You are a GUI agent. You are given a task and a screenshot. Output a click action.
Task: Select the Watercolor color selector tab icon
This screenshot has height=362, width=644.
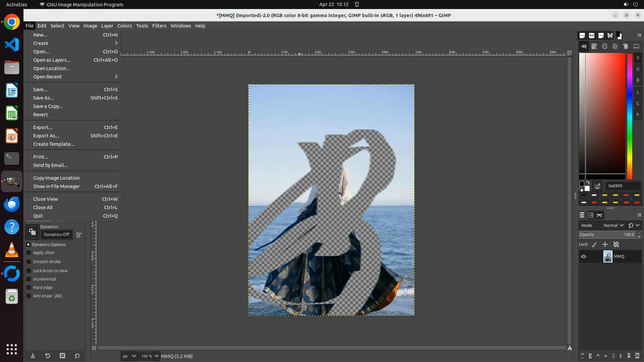(605, 47)
